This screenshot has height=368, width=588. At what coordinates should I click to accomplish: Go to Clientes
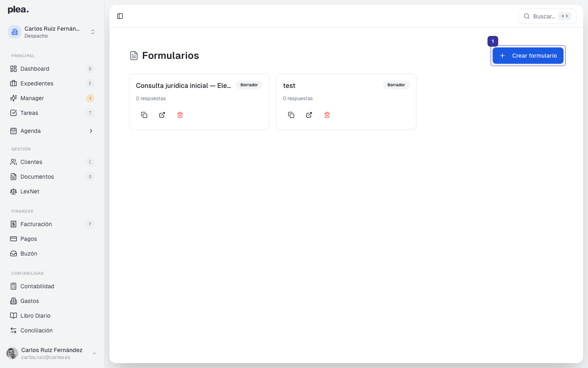(52, 162)
